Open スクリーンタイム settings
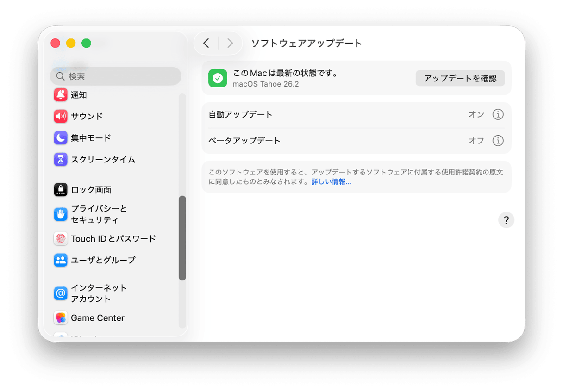Image resolution: width=563 pixels, height=392 pixels. pos(93,159)
